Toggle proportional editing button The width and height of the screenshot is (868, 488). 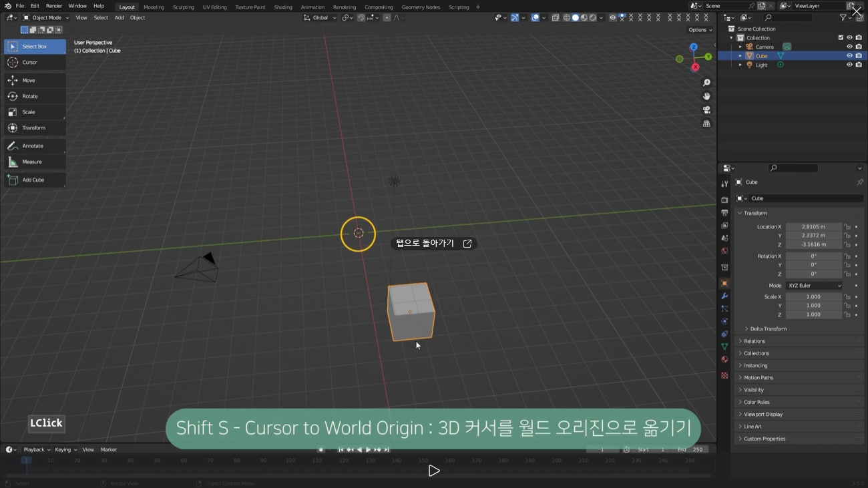[x=387, y=18]
